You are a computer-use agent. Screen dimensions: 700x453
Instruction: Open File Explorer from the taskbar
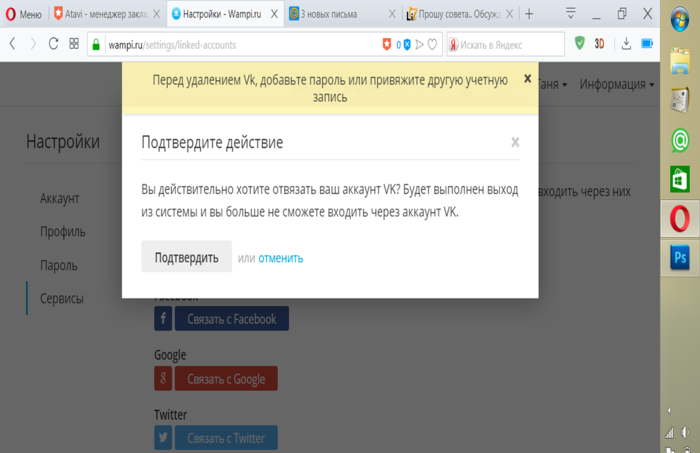tap(680, 61)
